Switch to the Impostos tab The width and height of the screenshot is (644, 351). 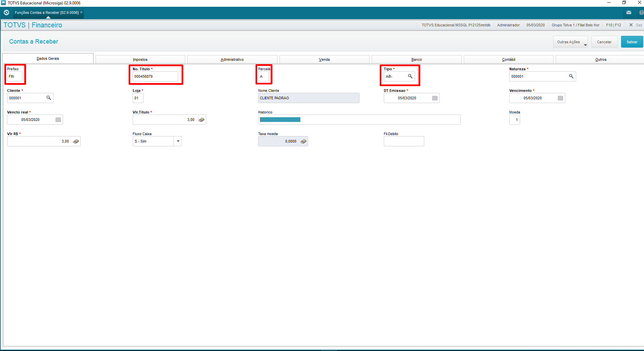(x=140, y=59)
